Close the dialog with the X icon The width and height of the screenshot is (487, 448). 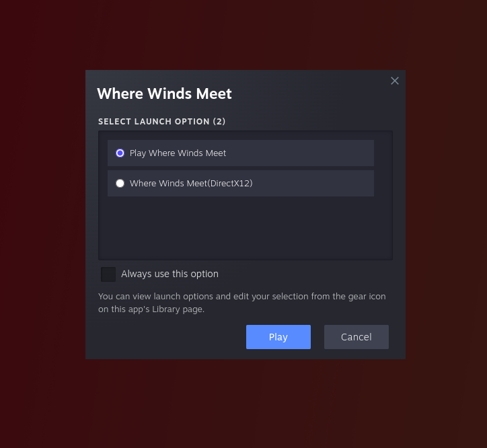click(394, 81)
